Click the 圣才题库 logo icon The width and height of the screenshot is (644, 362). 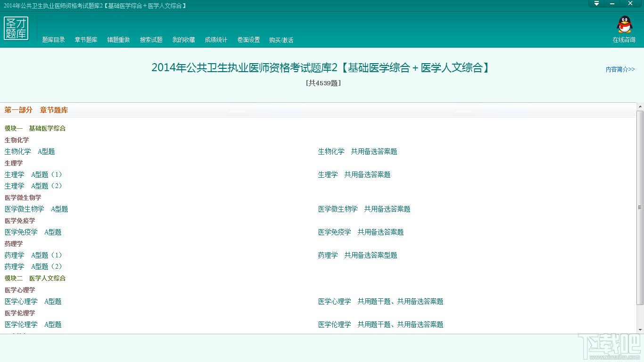coord(16,29)
